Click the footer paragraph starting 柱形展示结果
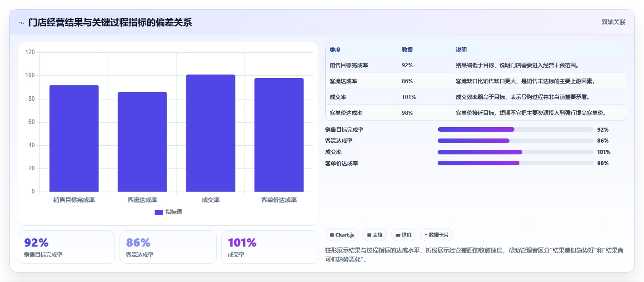 (x=474, y=255)
